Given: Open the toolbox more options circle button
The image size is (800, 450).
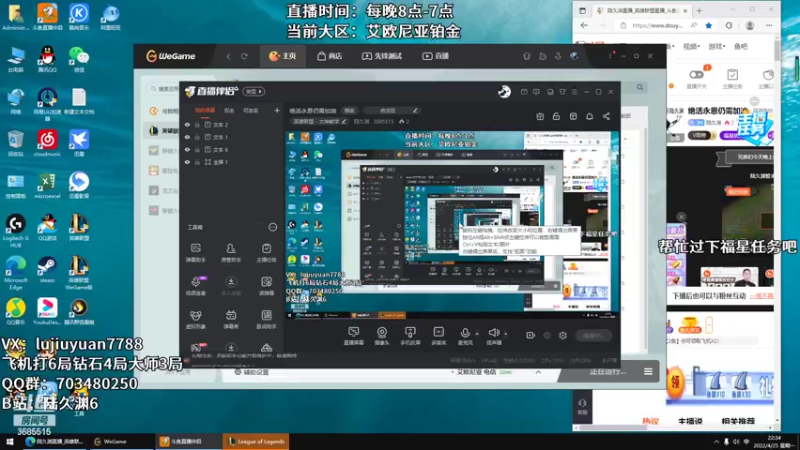Looking at the screenshot, I should 273,227.
